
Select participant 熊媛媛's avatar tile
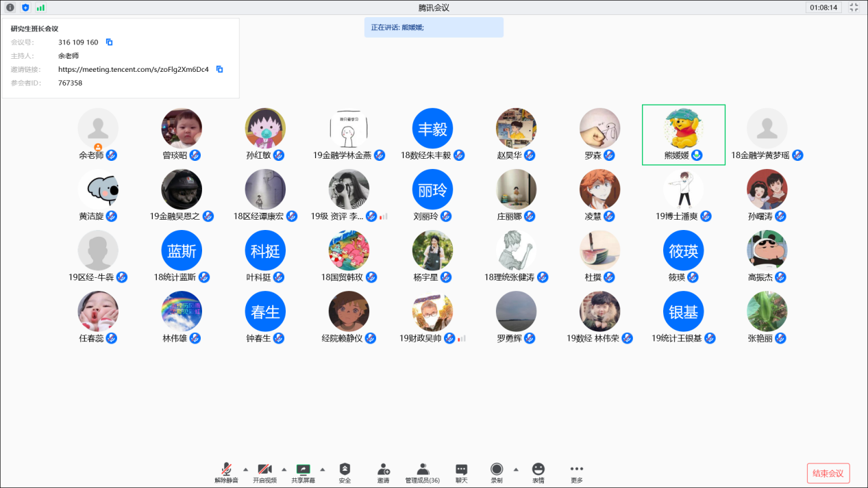(683, 129)
